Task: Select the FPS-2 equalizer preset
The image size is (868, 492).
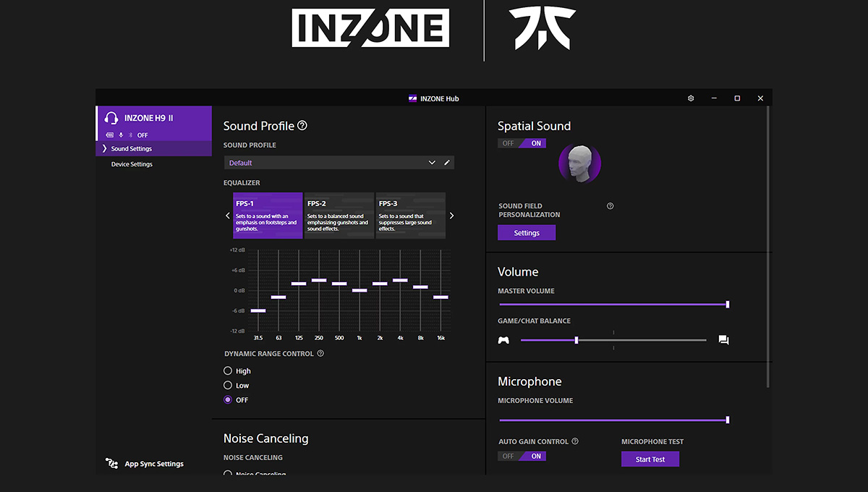Action: click(x=339, y=216)
